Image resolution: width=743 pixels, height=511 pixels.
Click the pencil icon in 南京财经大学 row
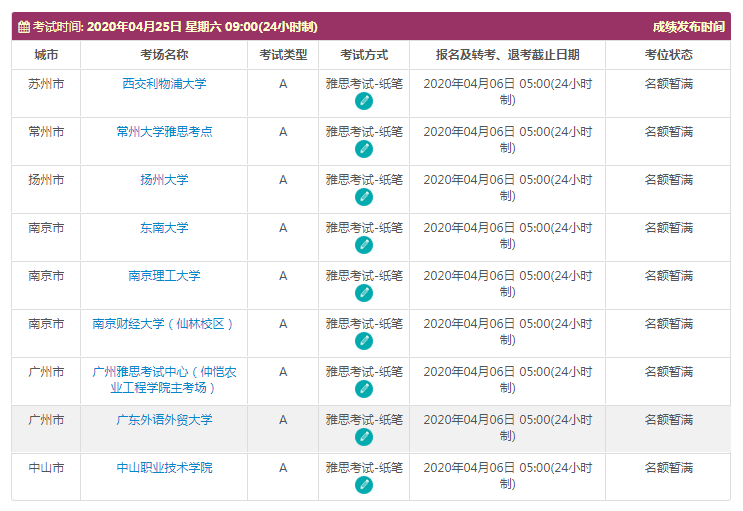tap(364, 341)
